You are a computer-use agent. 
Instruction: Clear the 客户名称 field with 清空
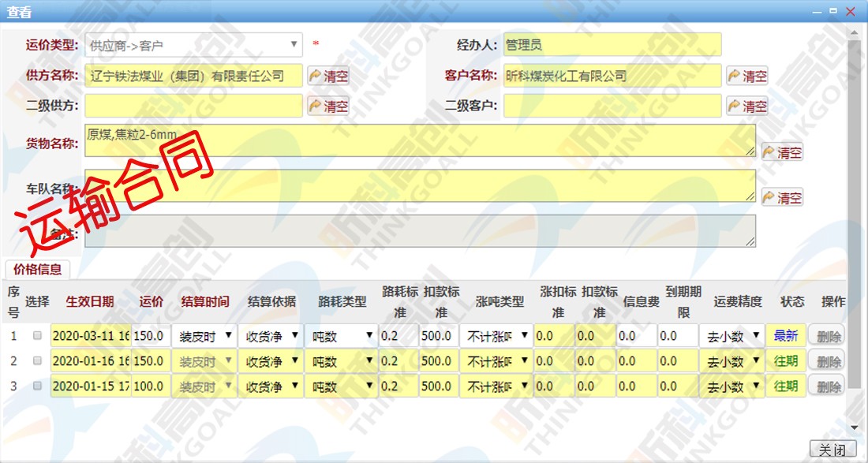[x=747, y=76]
